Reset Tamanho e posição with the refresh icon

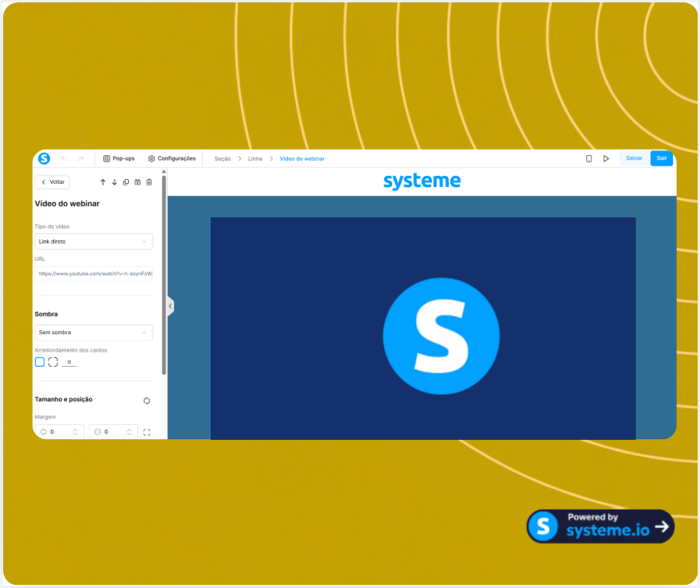click(x=146, y=400)
